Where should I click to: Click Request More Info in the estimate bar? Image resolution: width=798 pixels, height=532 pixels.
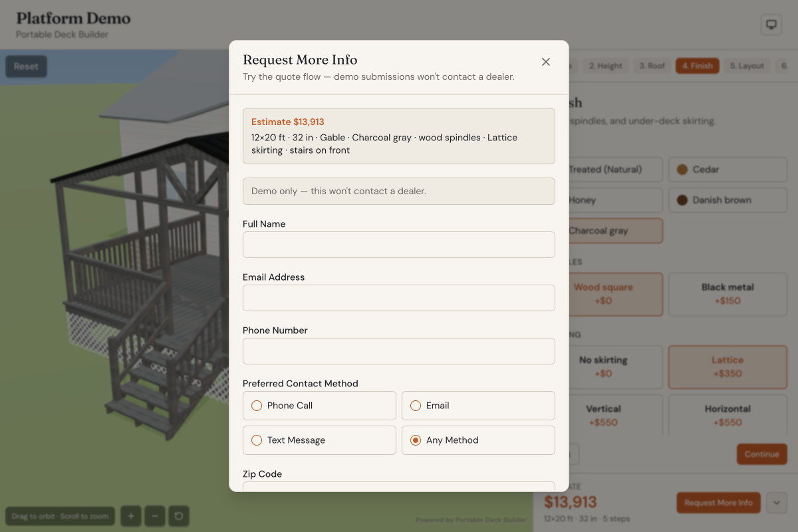(x=718, y=503)
